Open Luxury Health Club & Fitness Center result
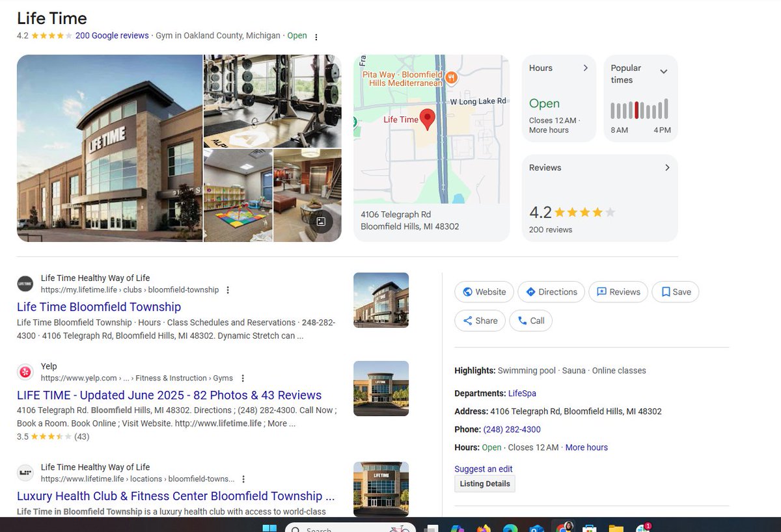Viewport: 781px width, 532px height. pos(176,496)
